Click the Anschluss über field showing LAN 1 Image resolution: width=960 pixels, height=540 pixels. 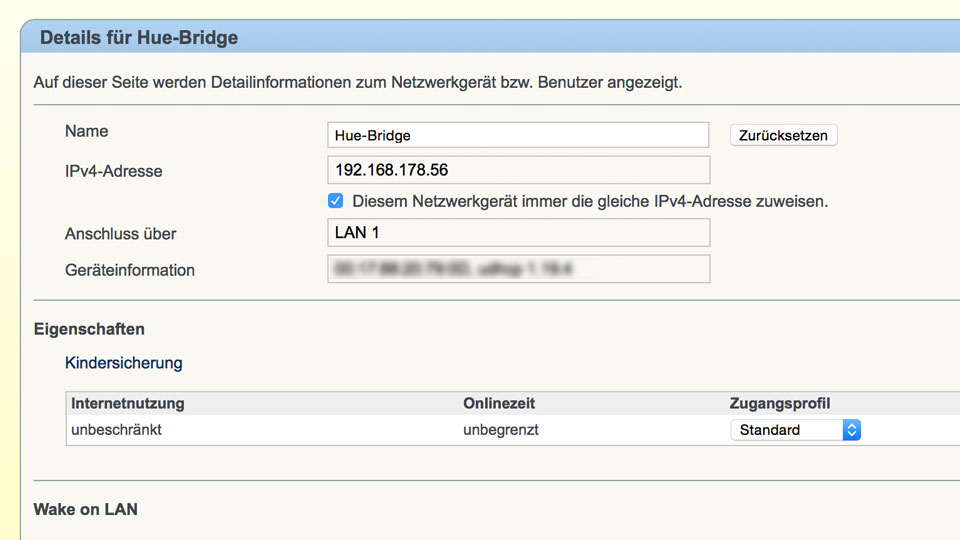[x=517, y=233]
